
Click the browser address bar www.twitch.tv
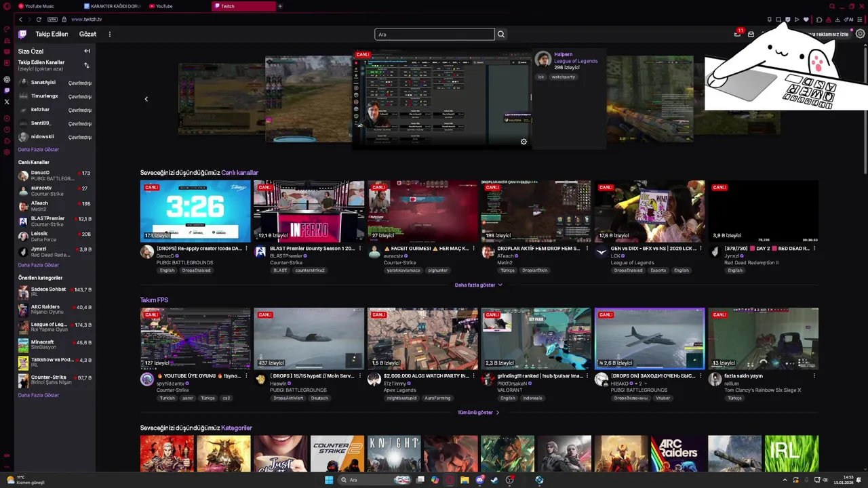(x=86, y=19)
